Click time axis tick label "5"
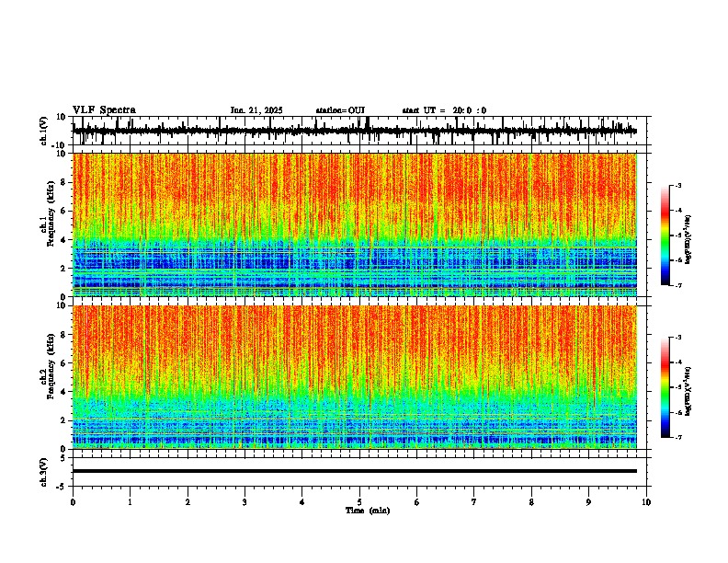This screenshot has height=563, width=728. (359, 502)
